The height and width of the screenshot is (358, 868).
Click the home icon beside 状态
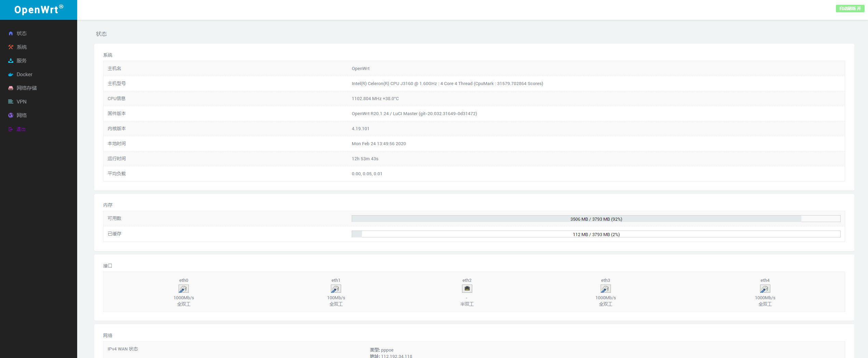tap(11, 33)
